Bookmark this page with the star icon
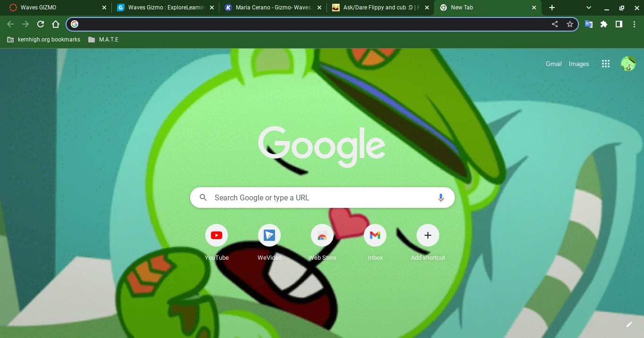 point(570,24)
